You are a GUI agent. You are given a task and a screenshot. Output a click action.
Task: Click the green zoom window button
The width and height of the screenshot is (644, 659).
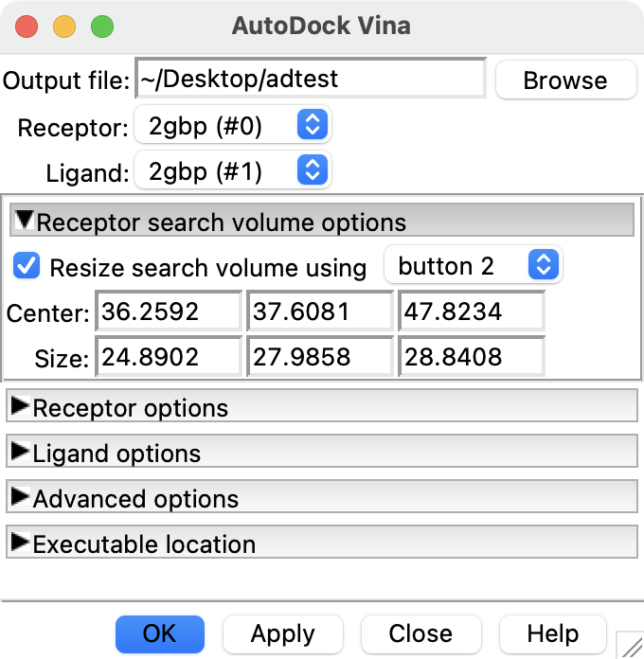pos(101,27)
